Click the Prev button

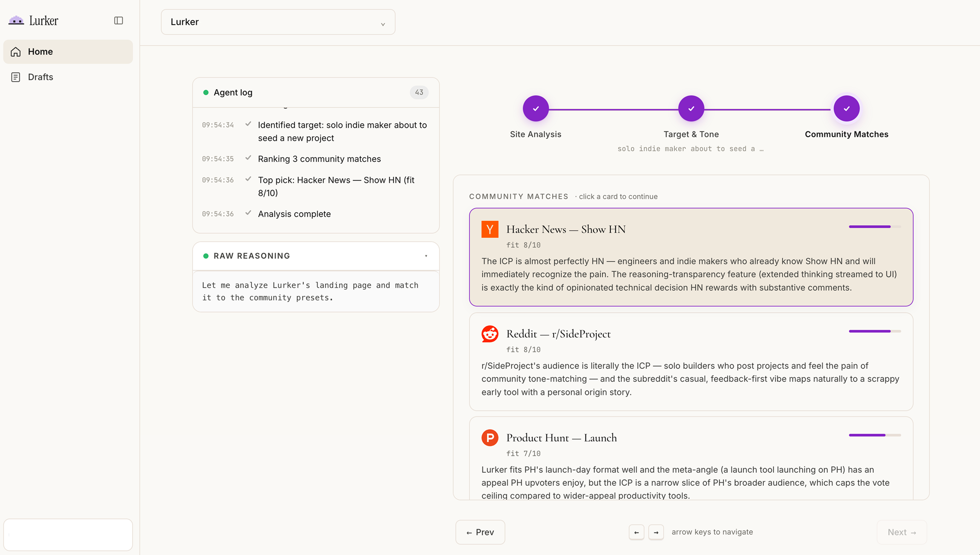(x=480, y=532)
